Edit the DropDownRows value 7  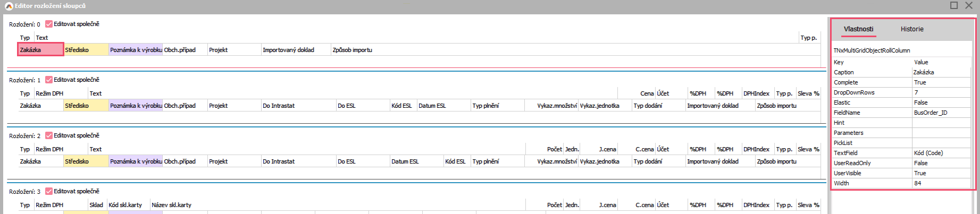tap(941, 92)
